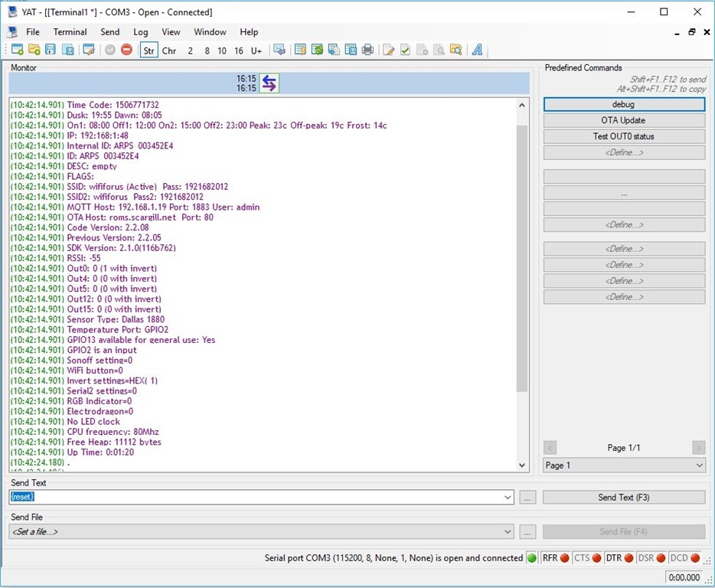This screenshot has height=588, width=715.
Task: Click the red Close Port stop icon
Action: (126, 50)
